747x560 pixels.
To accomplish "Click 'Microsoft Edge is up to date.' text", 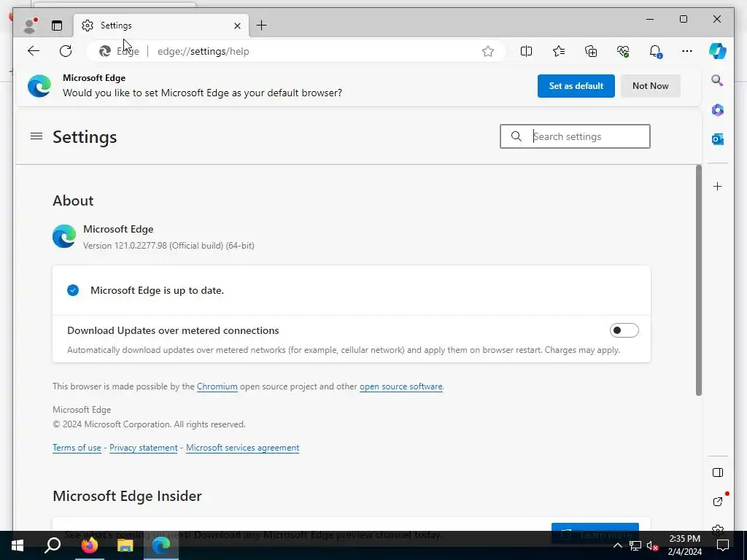I will point(158,290).
